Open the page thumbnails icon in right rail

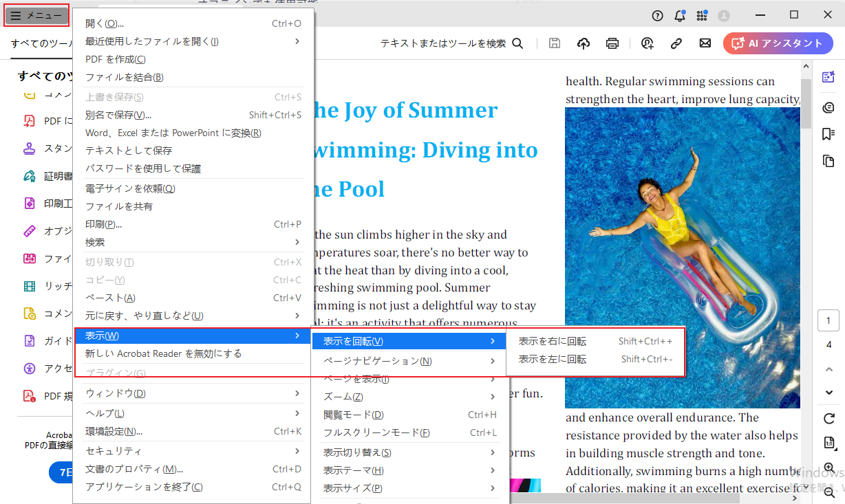pos(828,161)
